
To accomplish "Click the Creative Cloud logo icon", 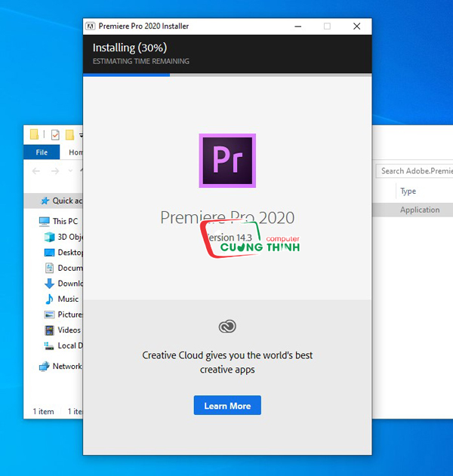I will coord(227,327).
